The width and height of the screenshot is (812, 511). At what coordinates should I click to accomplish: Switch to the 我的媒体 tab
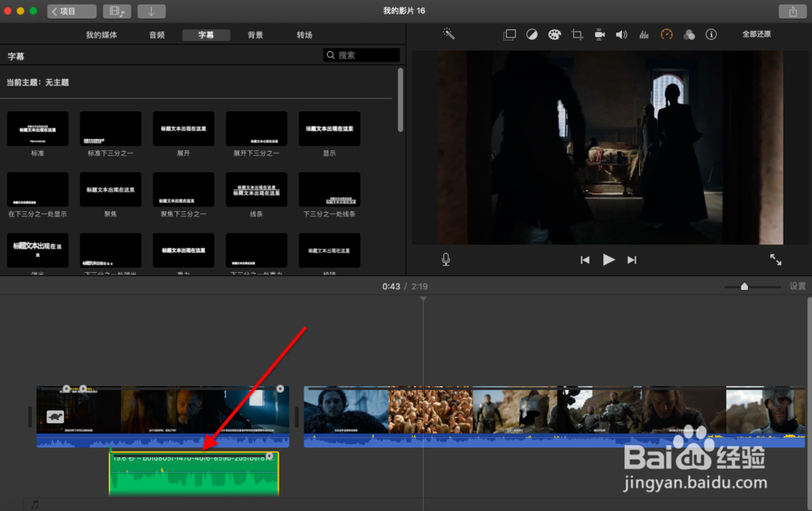click(101, 35)
